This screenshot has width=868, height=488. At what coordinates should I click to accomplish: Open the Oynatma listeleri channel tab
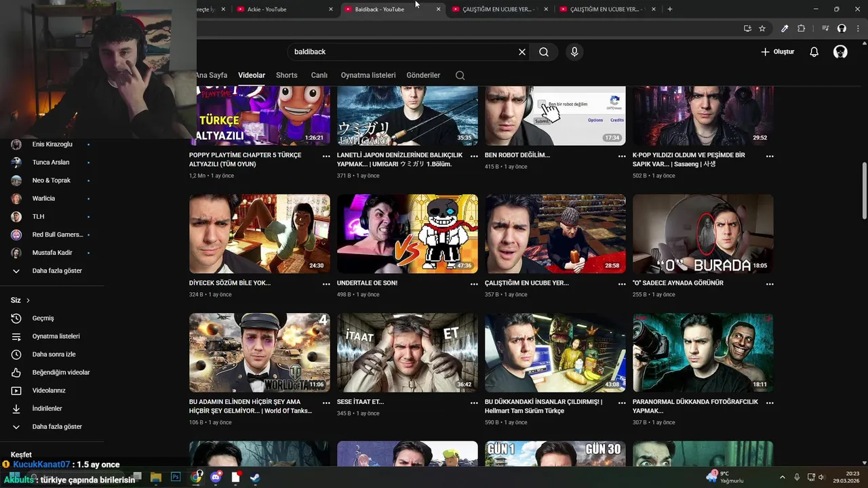point(368,75)
